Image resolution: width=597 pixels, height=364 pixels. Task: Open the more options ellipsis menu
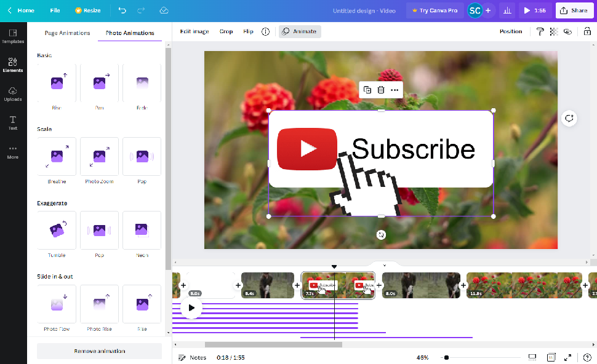pos(395,90)
